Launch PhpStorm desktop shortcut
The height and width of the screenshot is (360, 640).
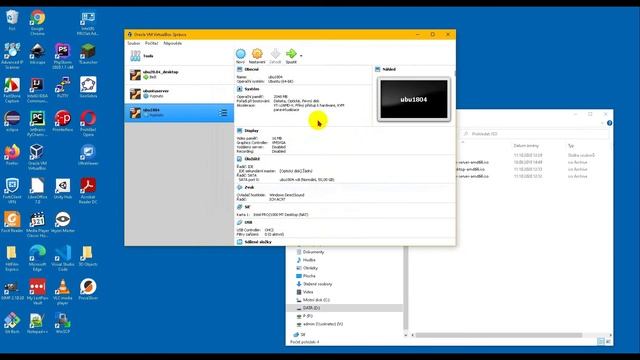click(x=62, y=56)
